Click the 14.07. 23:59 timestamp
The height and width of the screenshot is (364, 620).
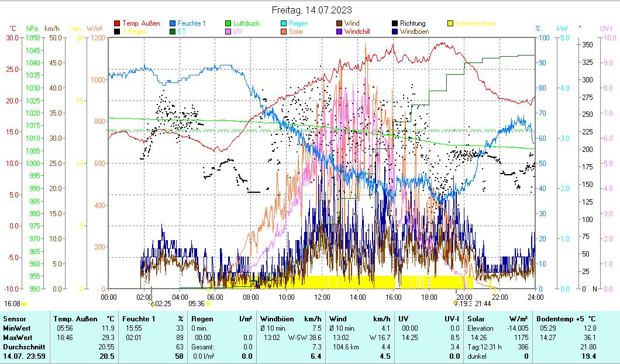(x=24, y=356)
